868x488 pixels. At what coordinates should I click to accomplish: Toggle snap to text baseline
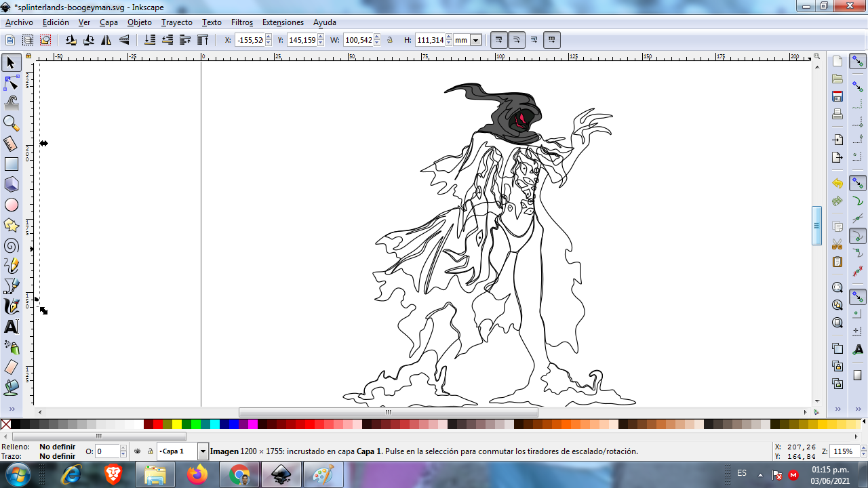[858, 348]
